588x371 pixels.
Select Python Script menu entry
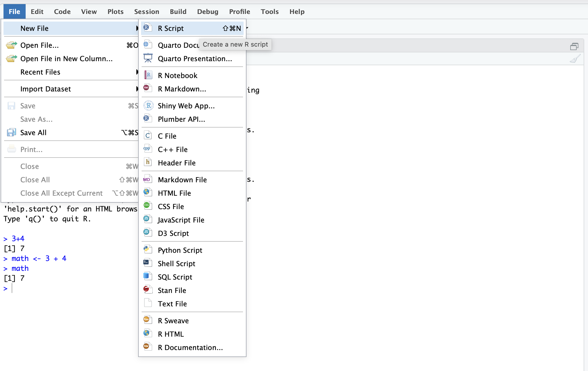(192, 250)
